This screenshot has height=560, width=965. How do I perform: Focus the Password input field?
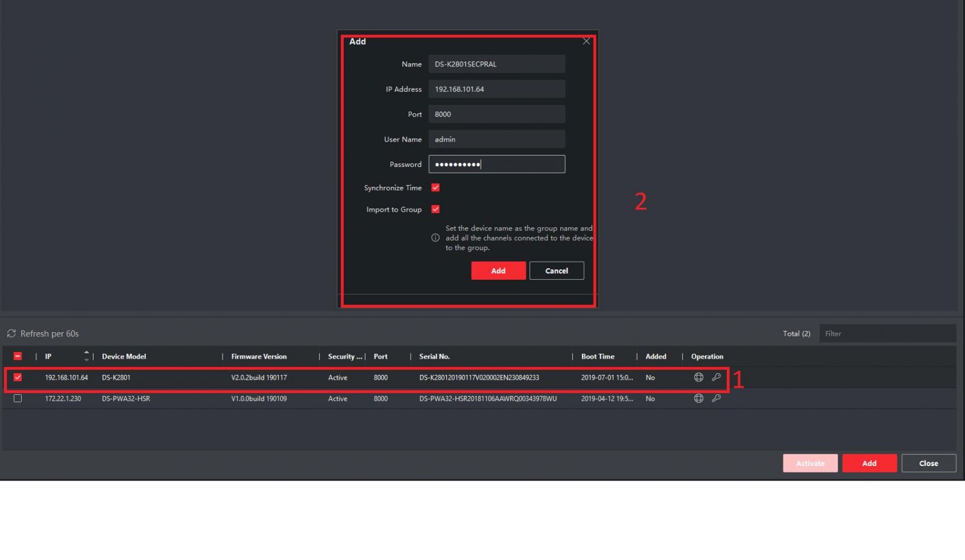click(x=496, y=164)
